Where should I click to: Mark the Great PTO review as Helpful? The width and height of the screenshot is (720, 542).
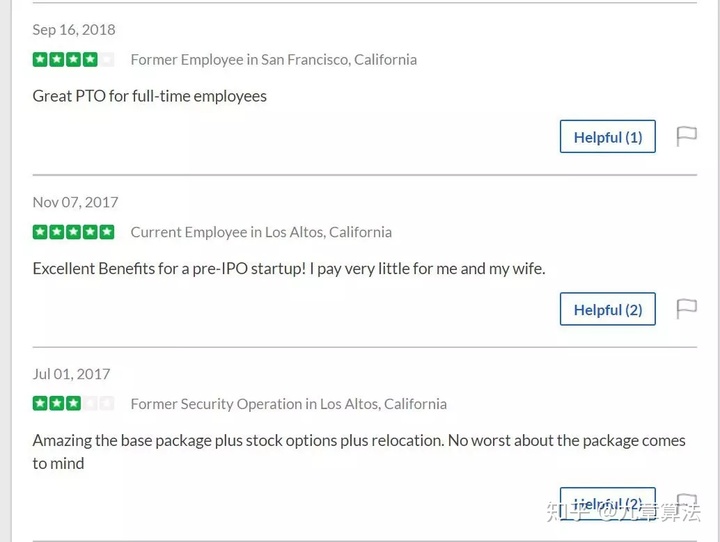pyautogui.click(x=607, y=137)
